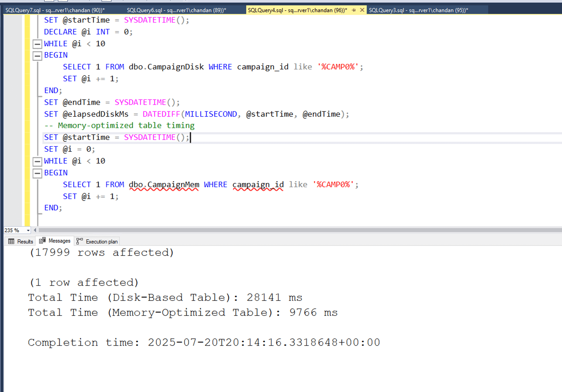
Task: Switch to the SQLQuery7.sql tab
Action: click(55, 10)
